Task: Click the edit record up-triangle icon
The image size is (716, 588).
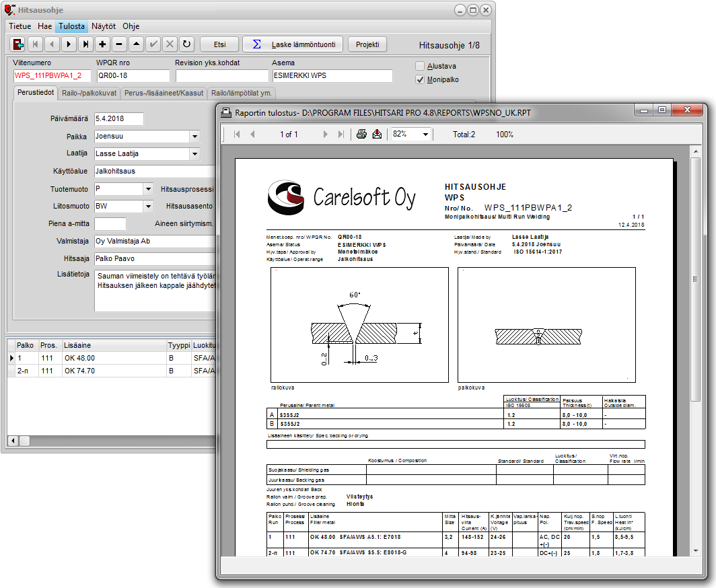Action: point(136,44)
